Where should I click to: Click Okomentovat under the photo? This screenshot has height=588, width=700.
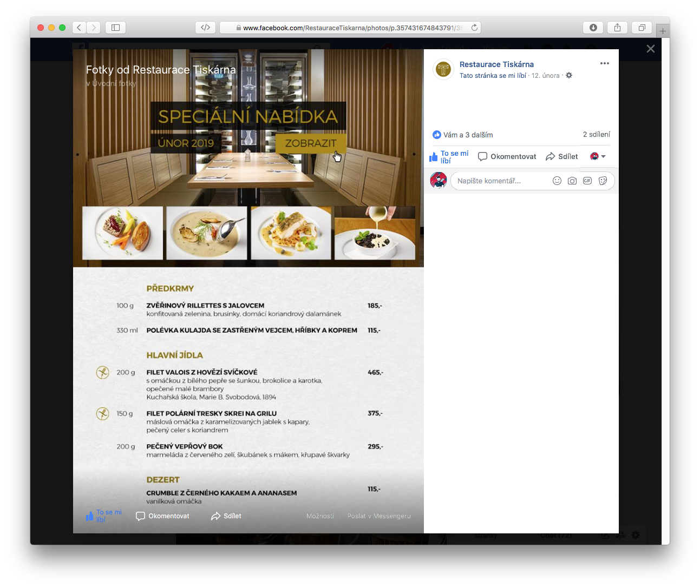162,516
